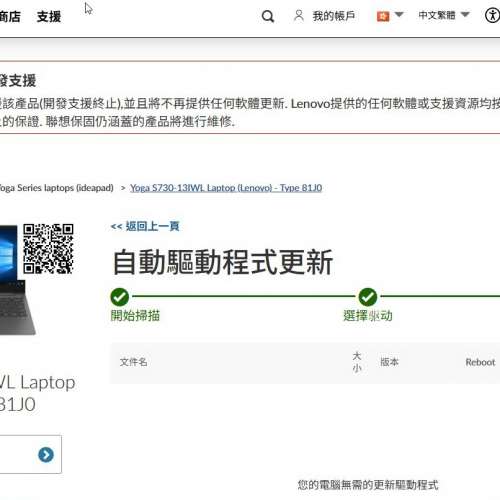500x500 pixels.
Task: Open 我的帳戶 account link
Action: [334, 16]
